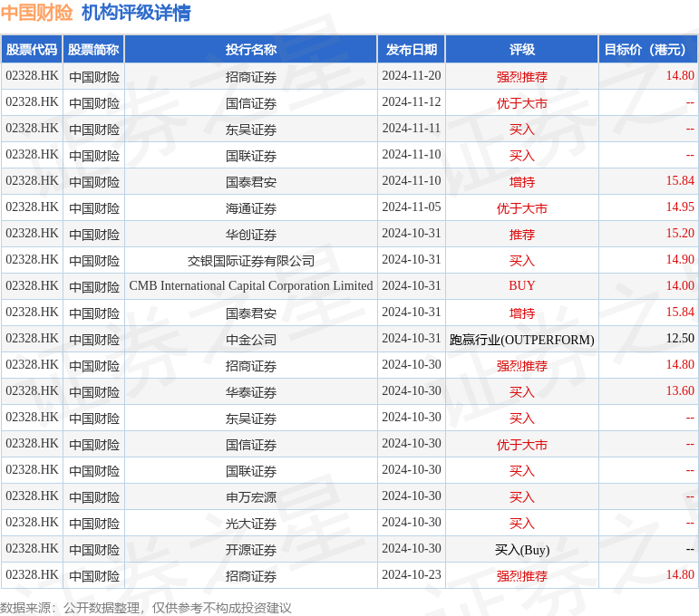Select the 投行名称 column header
This screenshot has width=699, height=616.
point(251,50)
